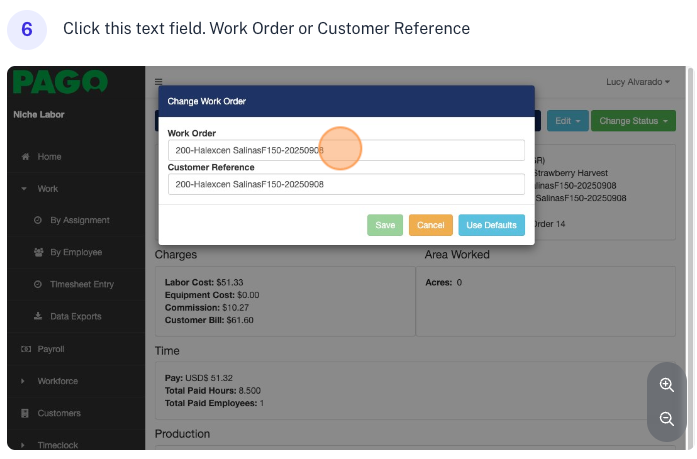
Task: Collapse the Work section arrow
Action: tap(24, 189)
